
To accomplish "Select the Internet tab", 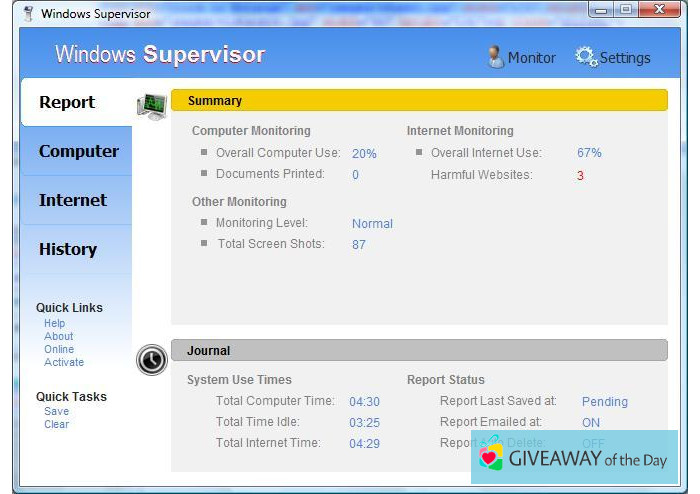I will 72,200.
